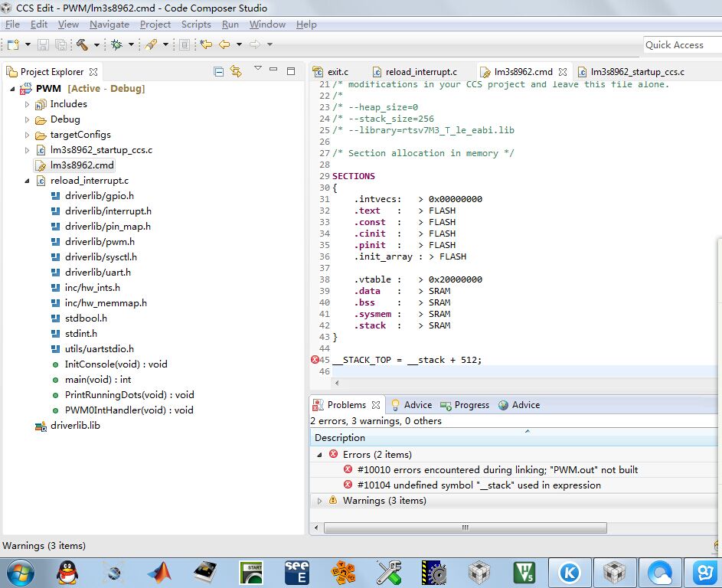This screenshot has height=588, width=722.
Task: Open the Build hammer dropdown arrow
Action: point(96,45)
